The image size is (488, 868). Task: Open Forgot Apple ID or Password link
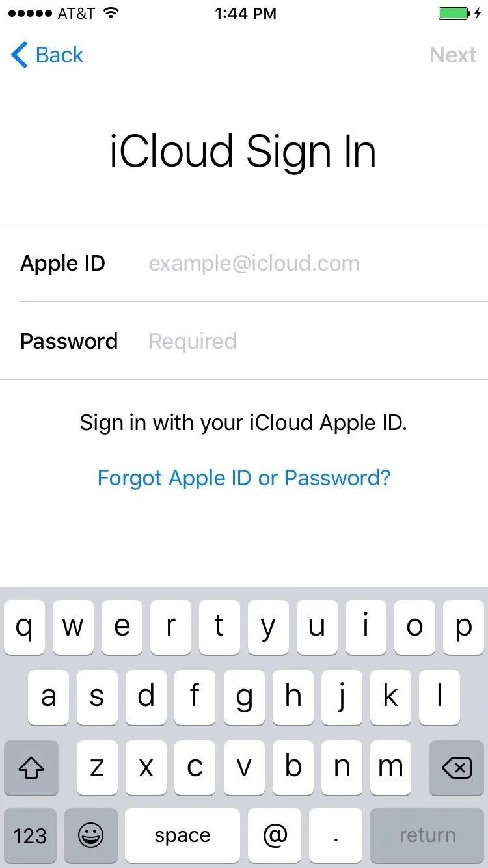[x=244, y=478]
